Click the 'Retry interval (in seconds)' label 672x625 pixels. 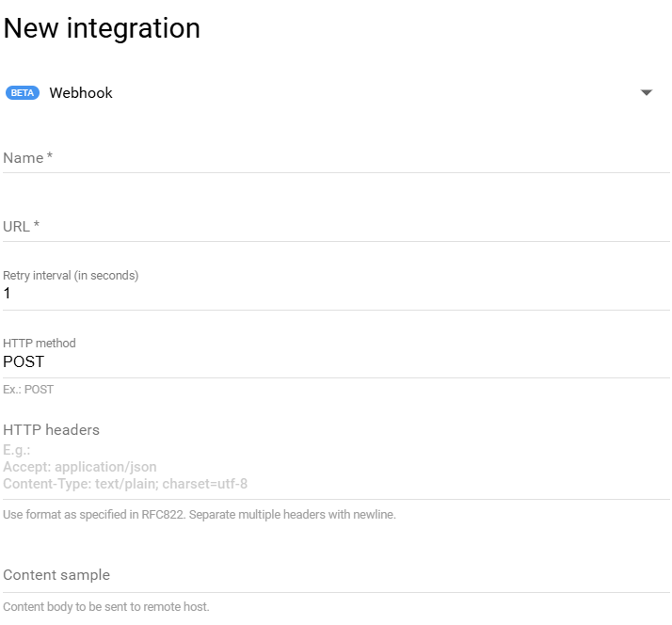[x=71, y=276]
